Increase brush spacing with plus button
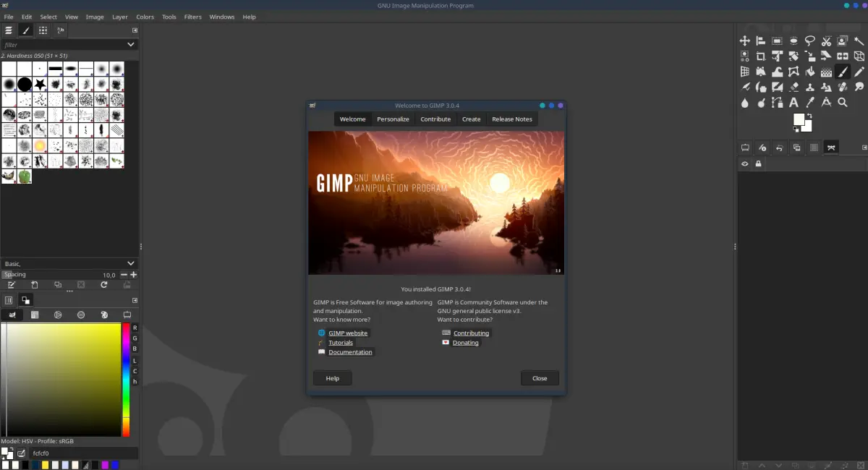The height and width of the screenshot is (470, 868). pyautogui.click(x=134, y=275)
